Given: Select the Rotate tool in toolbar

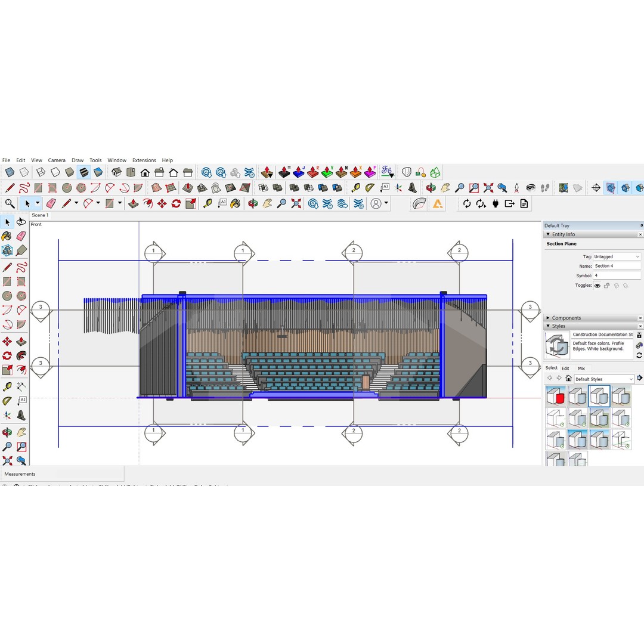Looking at the screenshot, I should point(176,203).
